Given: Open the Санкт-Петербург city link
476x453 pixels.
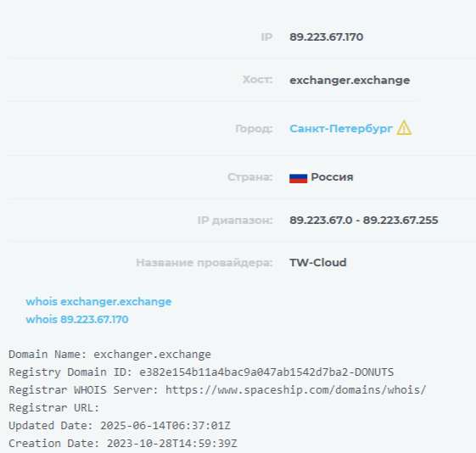Looking at the screenshot, I should [341, 129].
